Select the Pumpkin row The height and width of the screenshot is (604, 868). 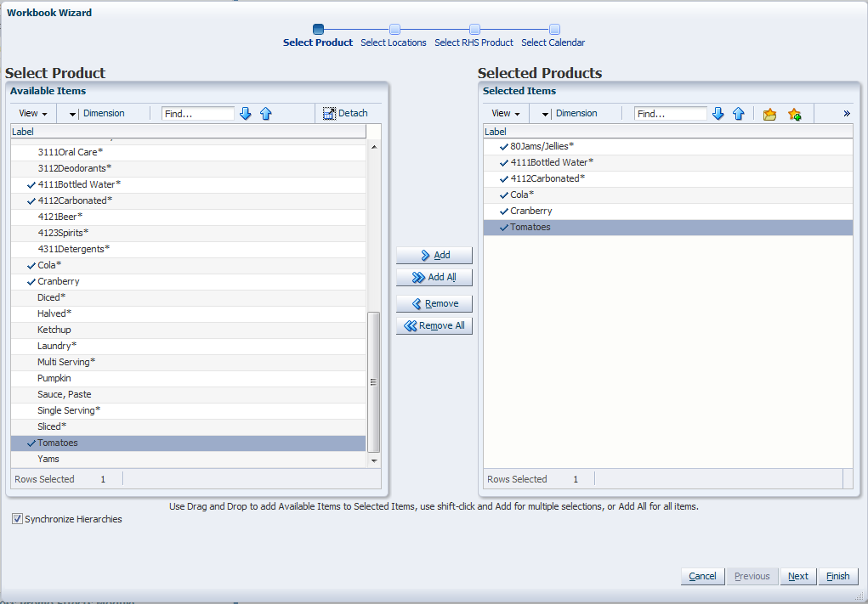click(188, 378)
